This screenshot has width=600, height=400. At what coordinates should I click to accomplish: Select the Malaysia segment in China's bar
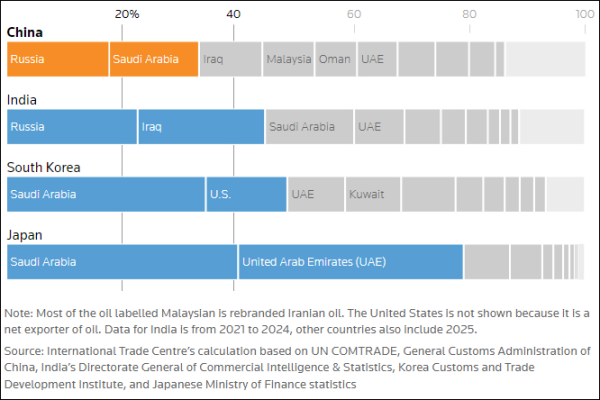[288, 59]
